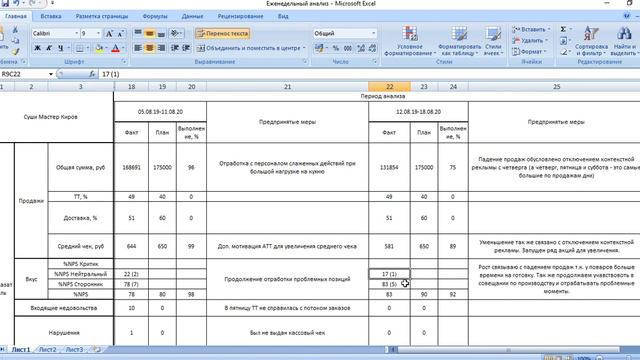Click the cell borders icon
The image size is (640, 360).
pos(80,48)
